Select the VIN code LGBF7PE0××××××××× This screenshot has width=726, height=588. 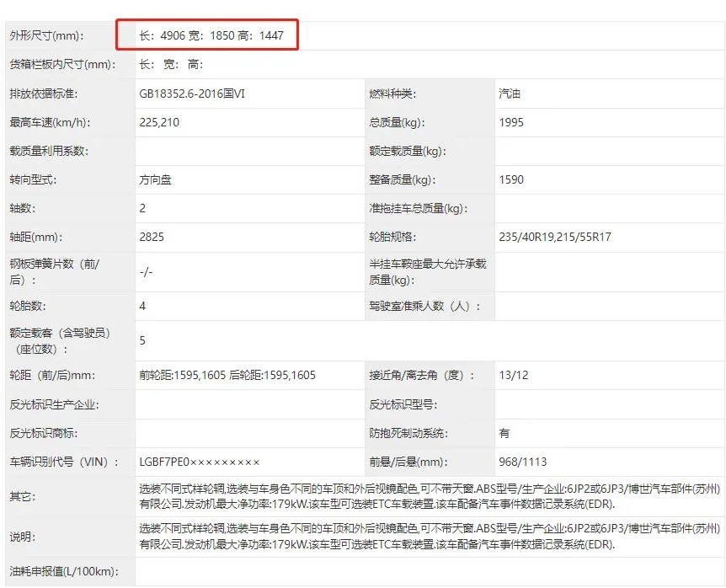[199, 462]
